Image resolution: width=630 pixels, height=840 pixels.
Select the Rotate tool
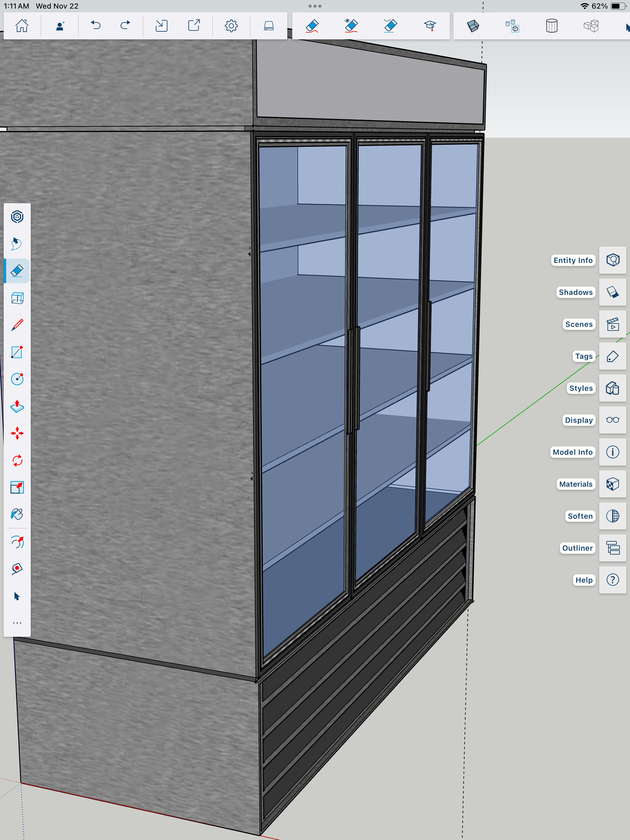[17, 460]
